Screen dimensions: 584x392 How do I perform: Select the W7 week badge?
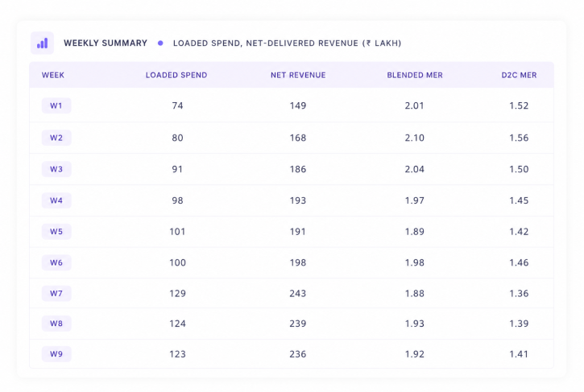(x=56, y=293)
